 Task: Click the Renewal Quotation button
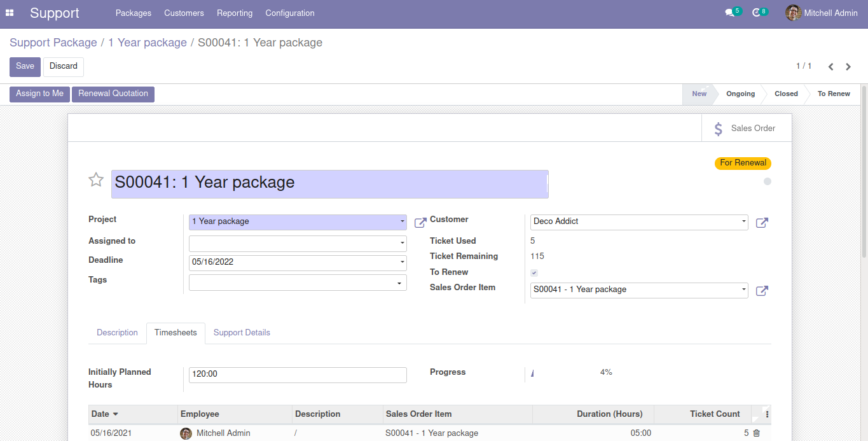coord(113,94)
